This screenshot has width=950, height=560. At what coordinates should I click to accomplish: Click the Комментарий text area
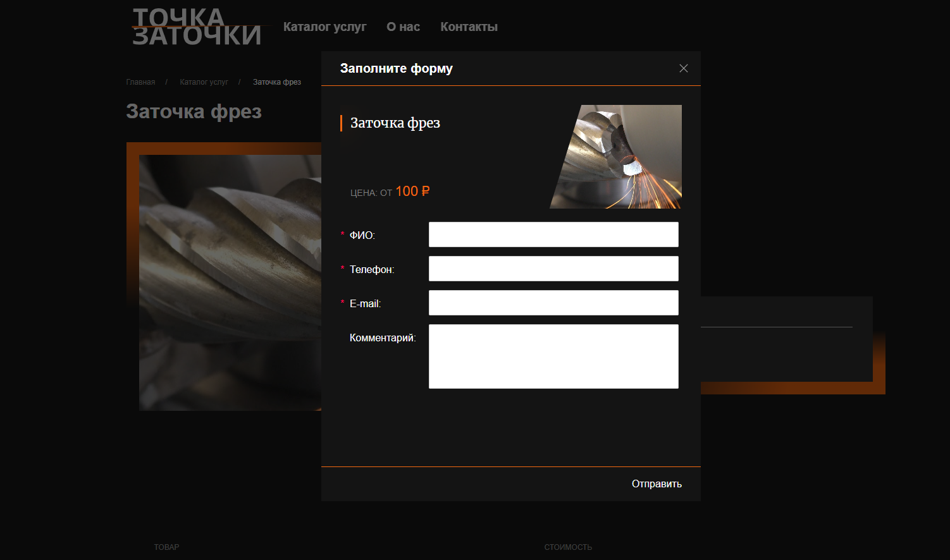(x=553, y=356)
